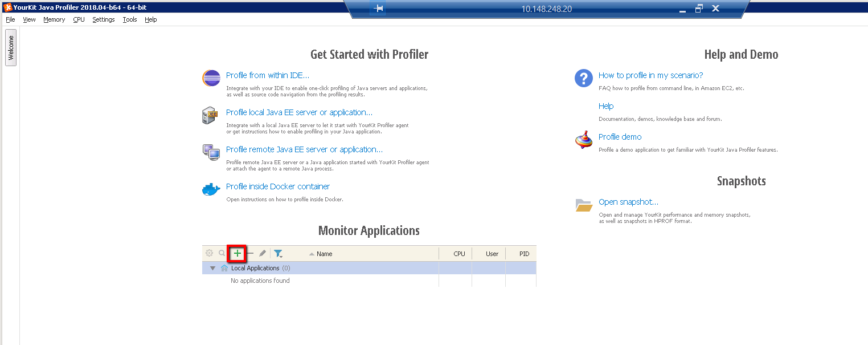Viewport: 868px width, 345px height.
Task: Click the pin icon in the top bar
Action: 378,9
